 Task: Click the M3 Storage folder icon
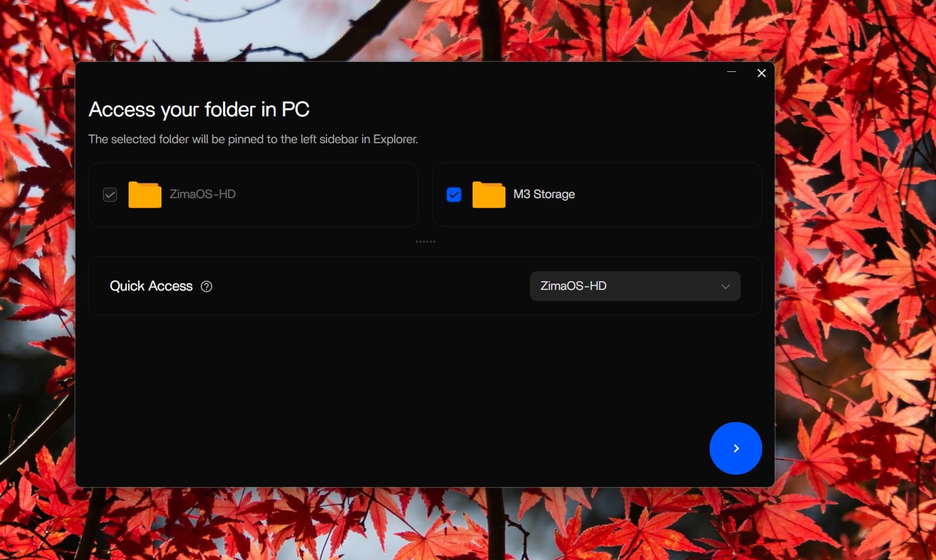[x=488, y=195]
